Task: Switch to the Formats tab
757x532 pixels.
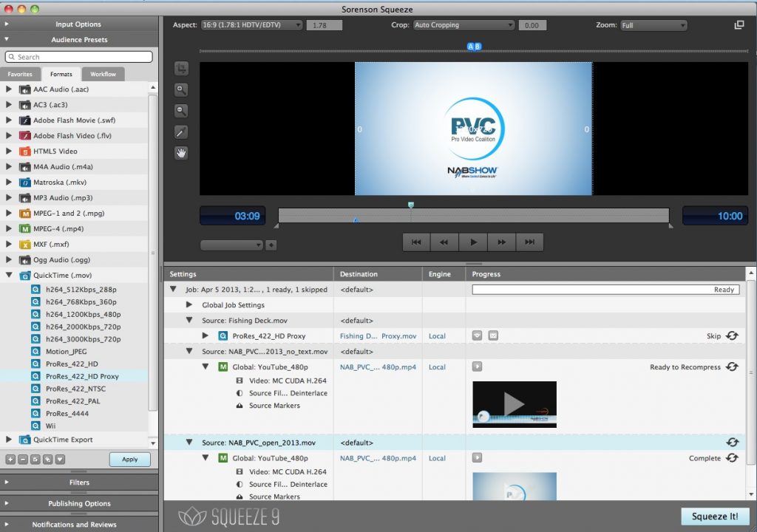Action: pyautogui.click(x=61, y=74)
